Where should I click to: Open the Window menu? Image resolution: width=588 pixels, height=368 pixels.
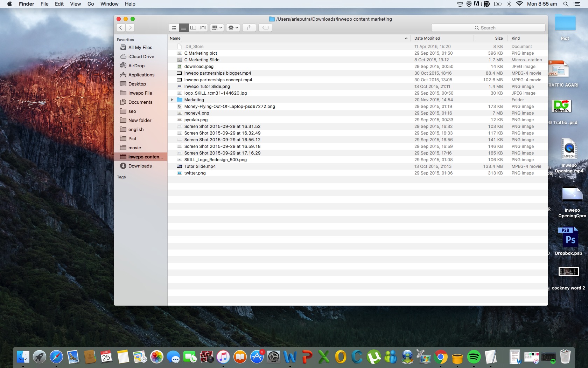[109, 4]
